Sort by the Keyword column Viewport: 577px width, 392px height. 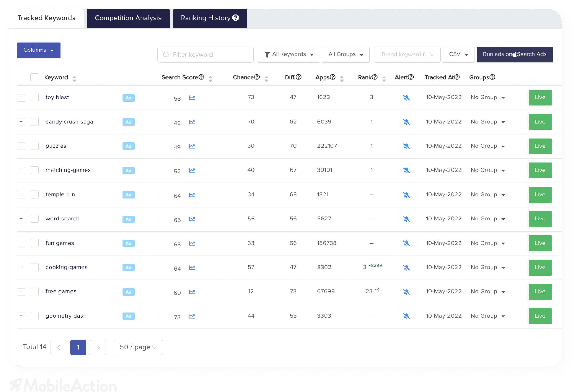(x=74, y=79)
